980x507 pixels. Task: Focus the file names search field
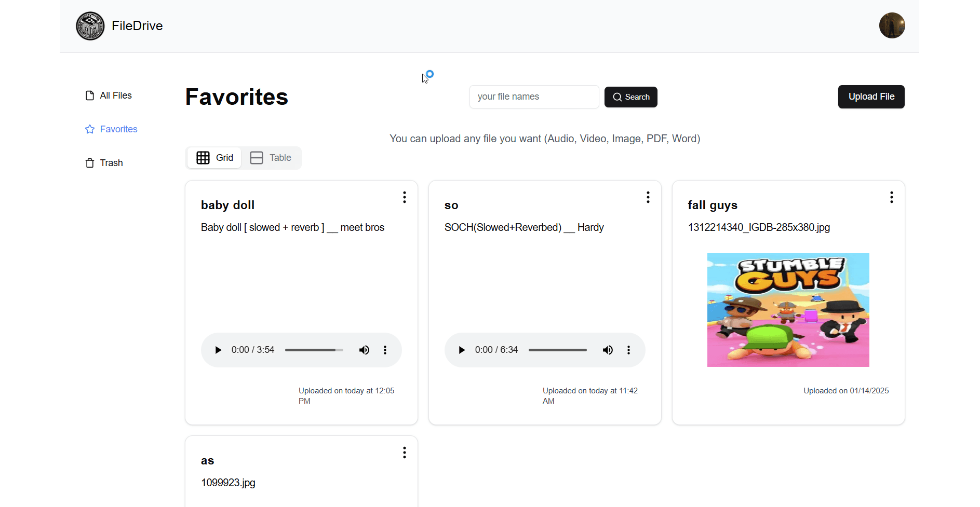click(534, 97)
